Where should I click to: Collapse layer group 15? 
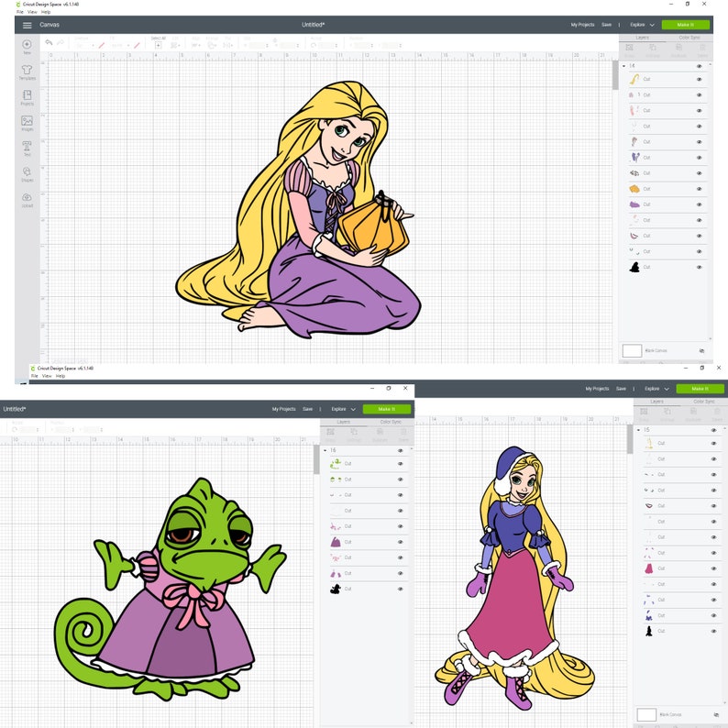(638, 430)
